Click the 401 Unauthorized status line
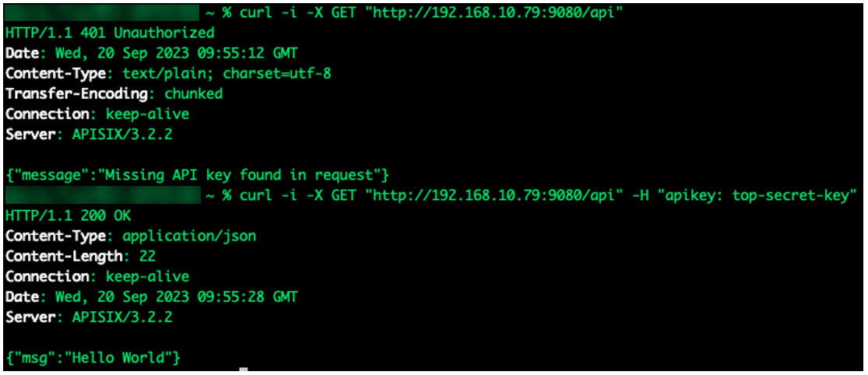Viewport: 868px width, 375px height. 110,33
